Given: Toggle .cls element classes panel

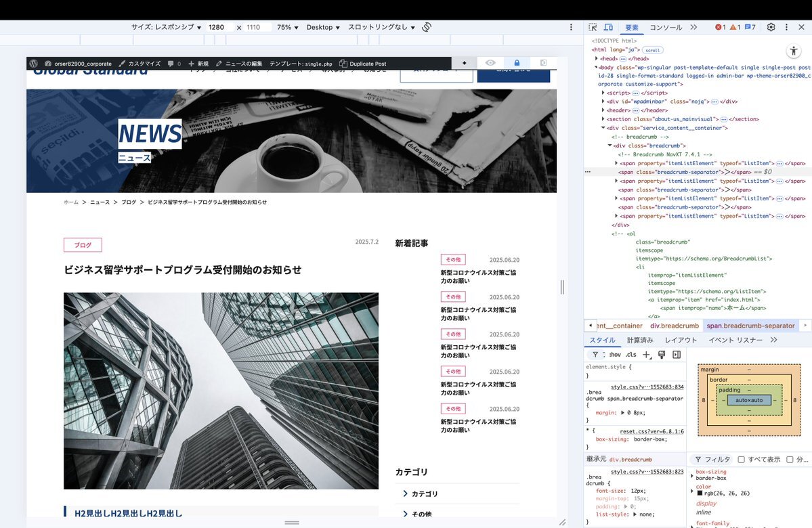Looking at the screenshot, I should pos(631,355).
